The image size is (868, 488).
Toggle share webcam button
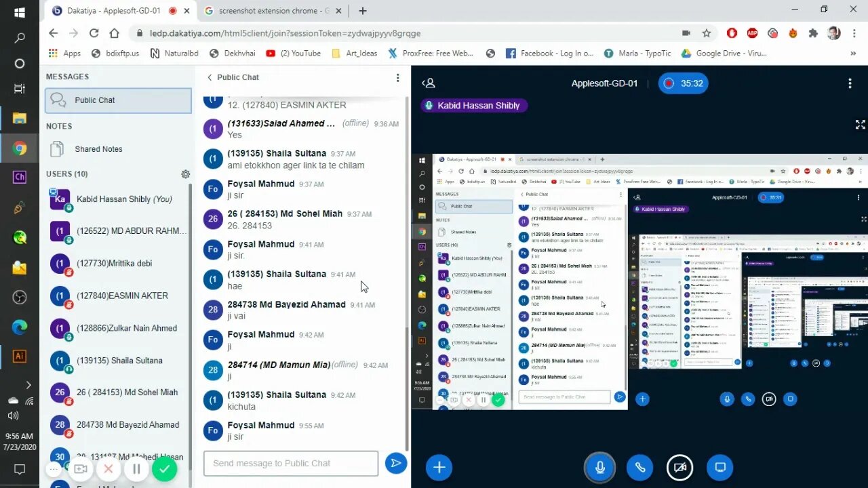[x=680, y=467]
